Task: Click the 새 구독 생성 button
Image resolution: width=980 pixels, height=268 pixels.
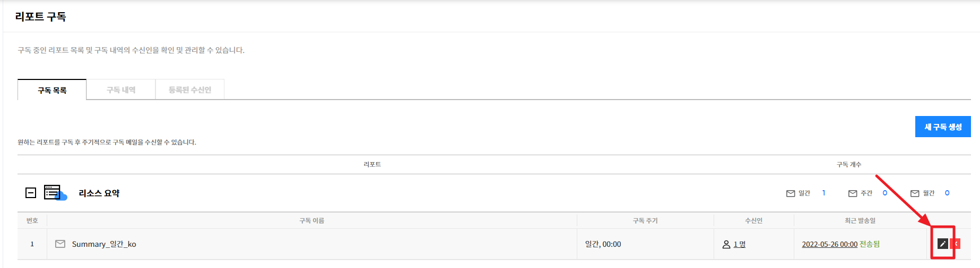Action: [x=943, y=127]
